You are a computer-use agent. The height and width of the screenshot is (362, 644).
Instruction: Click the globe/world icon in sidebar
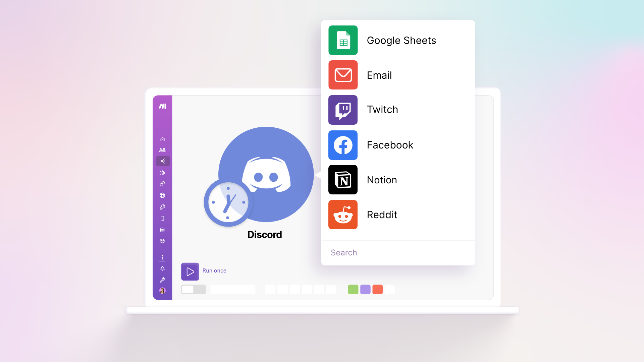pyautogui.click(x=162, y=195)
